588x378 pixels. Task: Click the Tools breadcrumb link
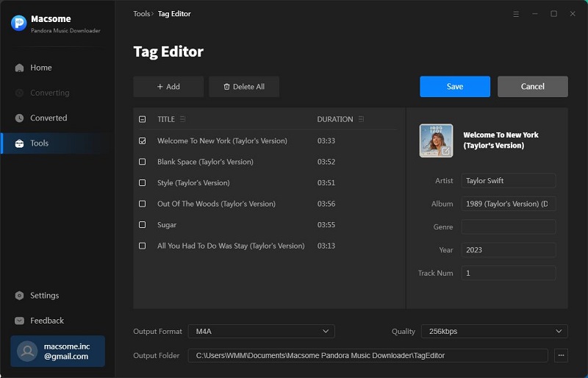(141, 14)
